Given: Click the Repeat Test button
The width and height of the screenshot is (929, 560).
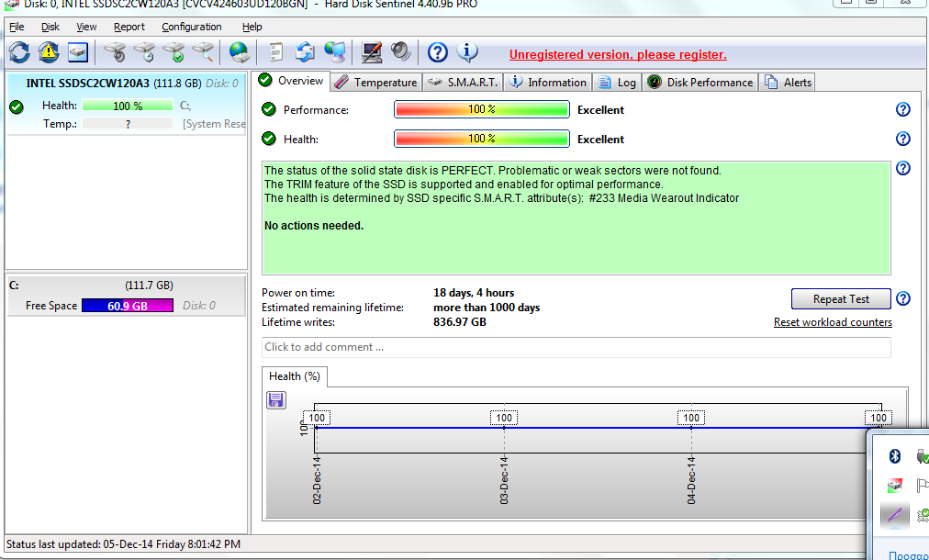Looking at the screenshot, I should [841, 299].
